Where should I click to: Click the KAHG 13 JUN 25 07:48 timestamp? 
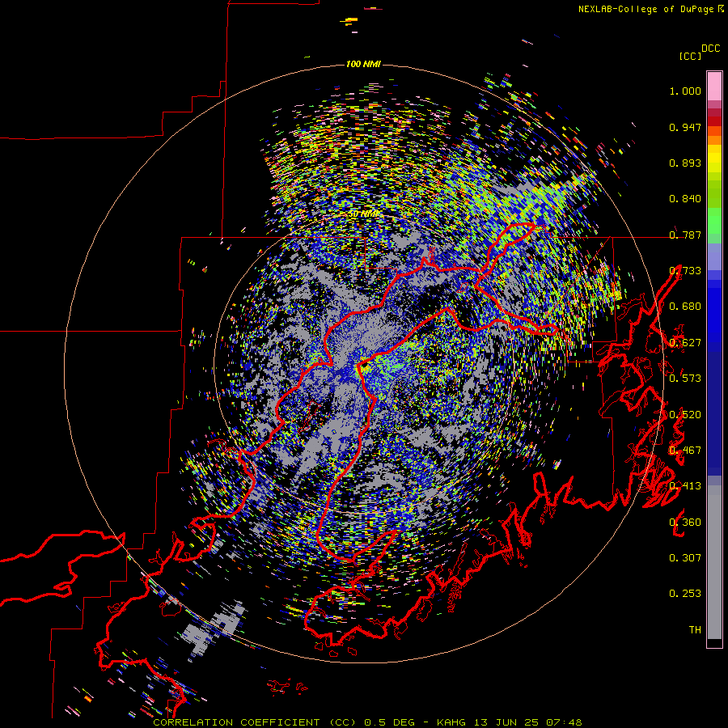(510, 722)
